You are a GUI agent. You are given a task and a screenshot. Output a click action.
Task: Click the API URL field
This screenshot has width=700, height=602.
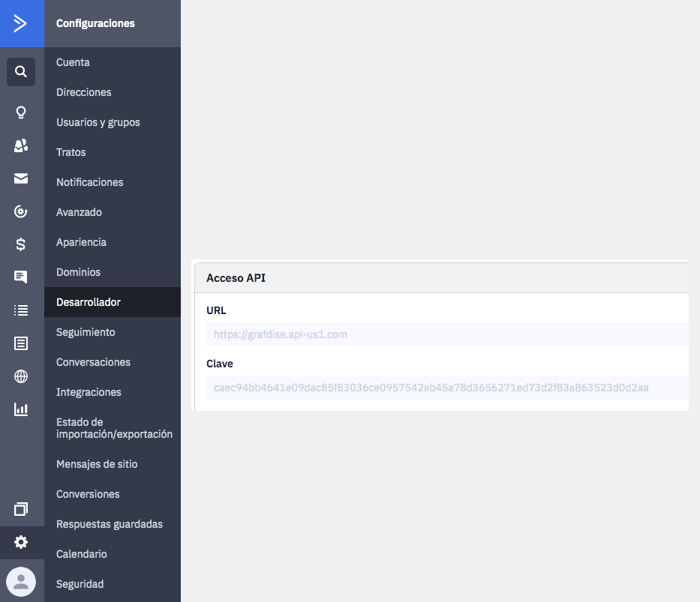446,334
